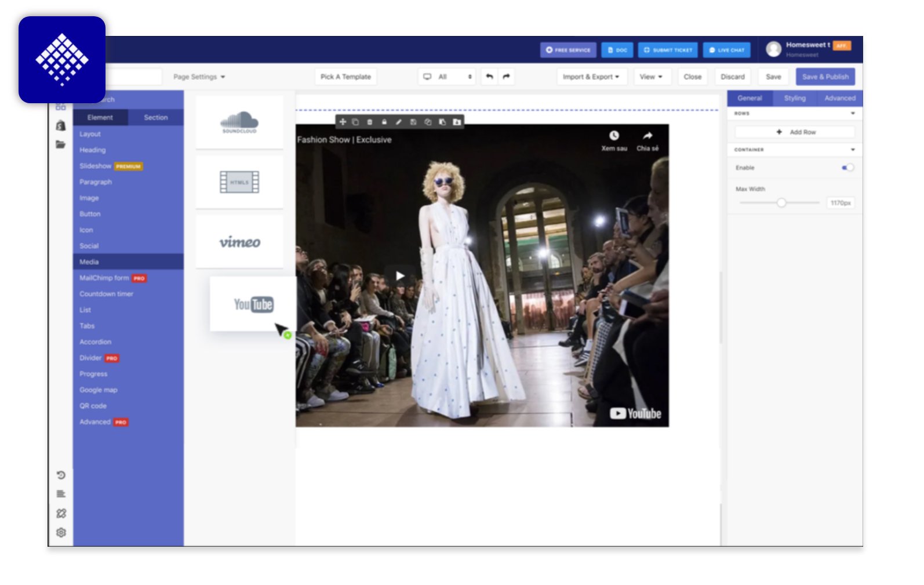The width and height of the screenshot is (924, 585).
Task: Open the Styling settings tab
Action: coord(795,98)
